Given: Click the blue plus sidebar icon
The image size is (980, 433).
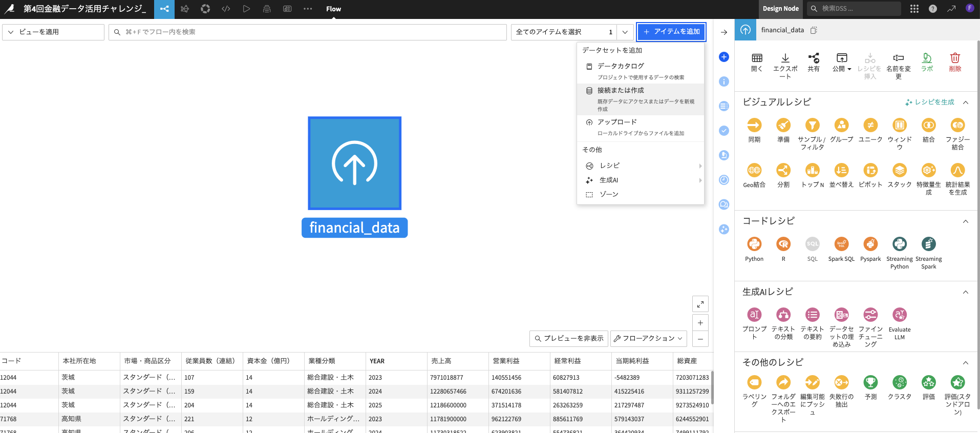Looking at the screenshot, I should click(x=724, y=57).
